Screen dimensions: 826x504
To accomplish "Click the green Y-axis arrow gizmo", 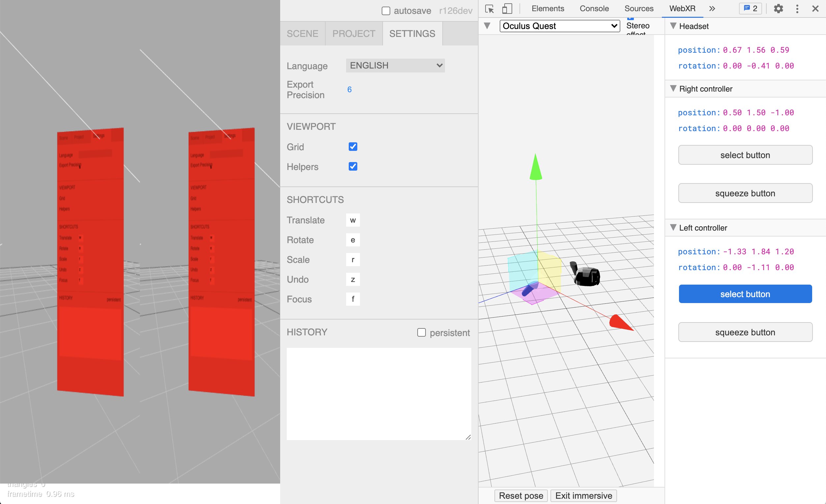I will click(x=536, y=168).
